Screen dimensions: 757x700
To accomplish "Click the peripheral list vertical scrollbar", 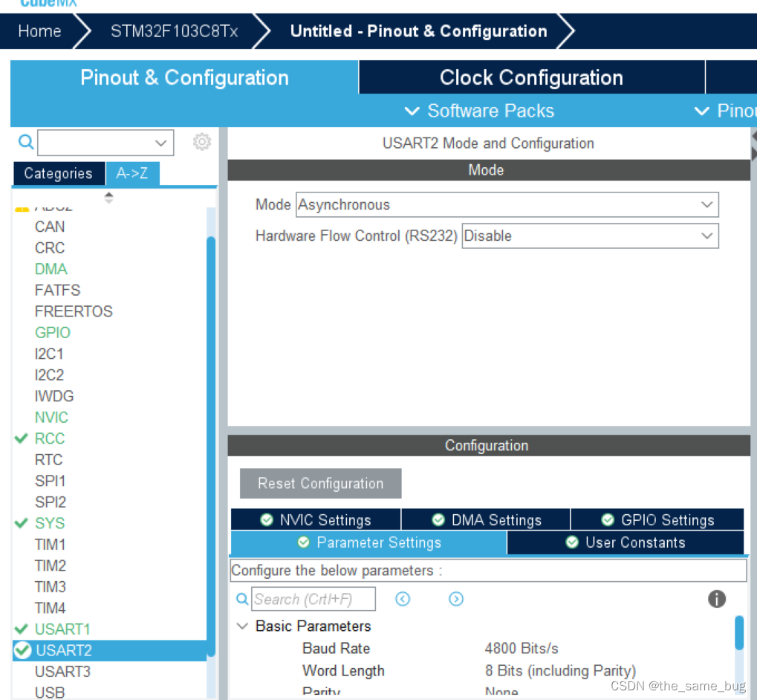I will (x=211, y=447).
